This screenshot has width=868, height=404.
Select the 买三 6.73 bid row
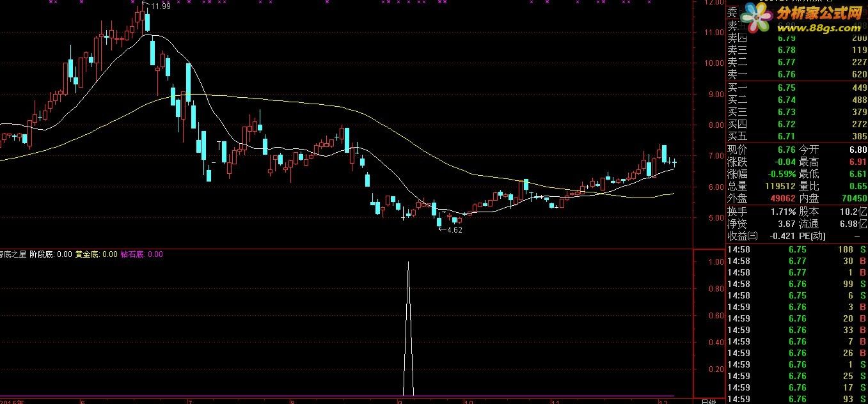pyautogui.click(x=796, y=112)
